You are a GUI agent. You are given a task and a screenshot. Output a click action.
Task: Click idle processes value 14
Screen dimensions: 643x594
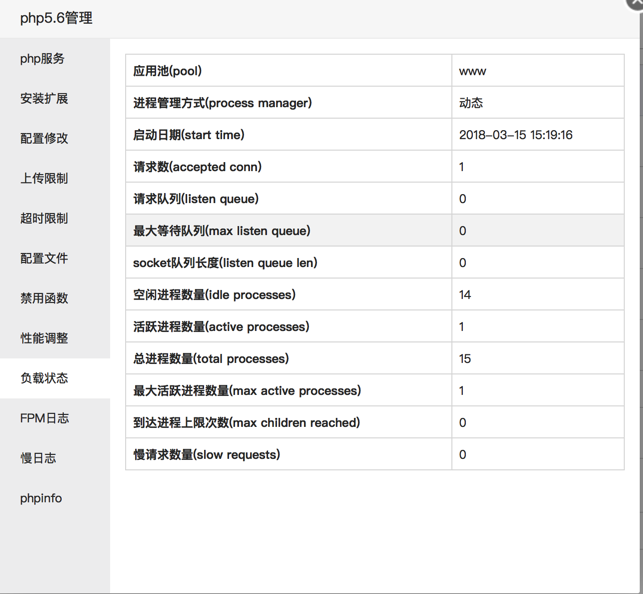465,295
